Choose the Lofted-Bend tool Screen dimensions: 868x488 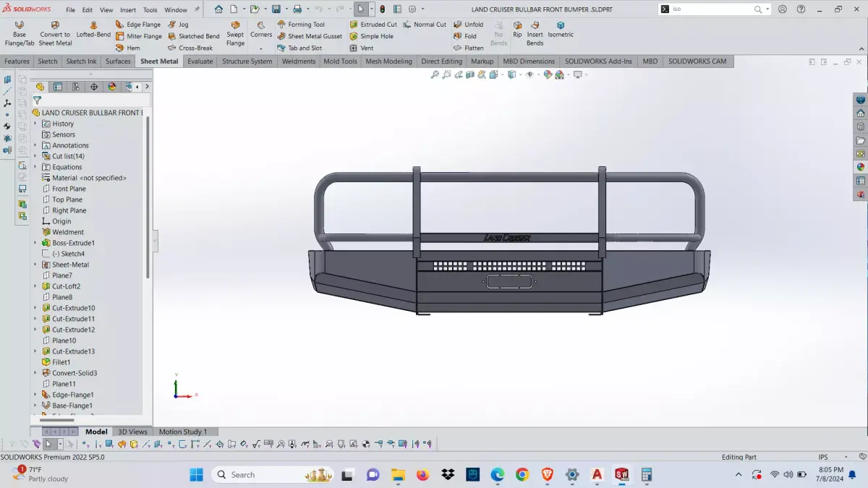pyautogui.click(x=93, y=30)
